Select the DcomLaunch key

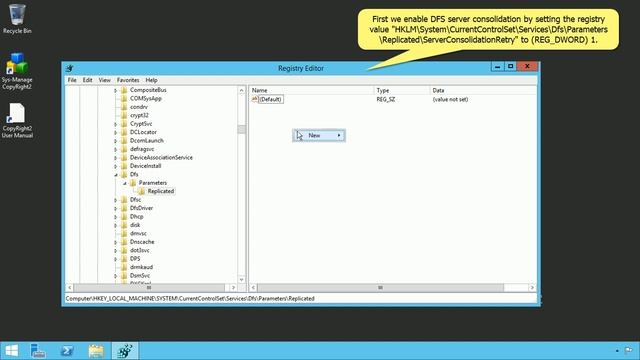pos(147,140)
